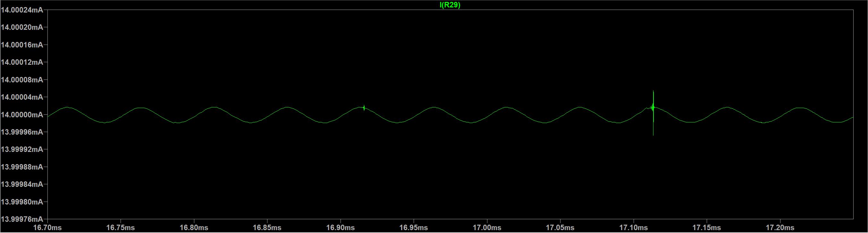Viewport: 868px width, 233px height.
Task: Select the 17.20ms x-axis label
Action: click(780, 228)
